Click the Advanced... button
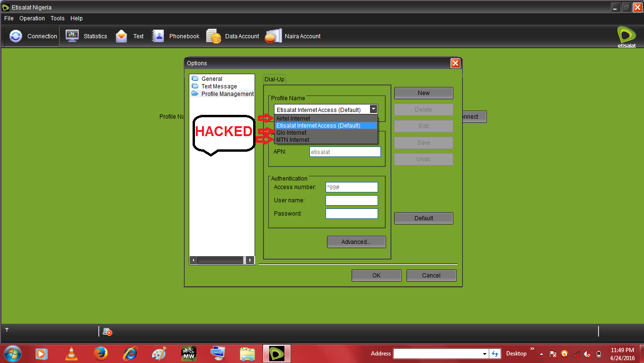Image resolution: width=644 pixels, height=363 pixels. 356,242
